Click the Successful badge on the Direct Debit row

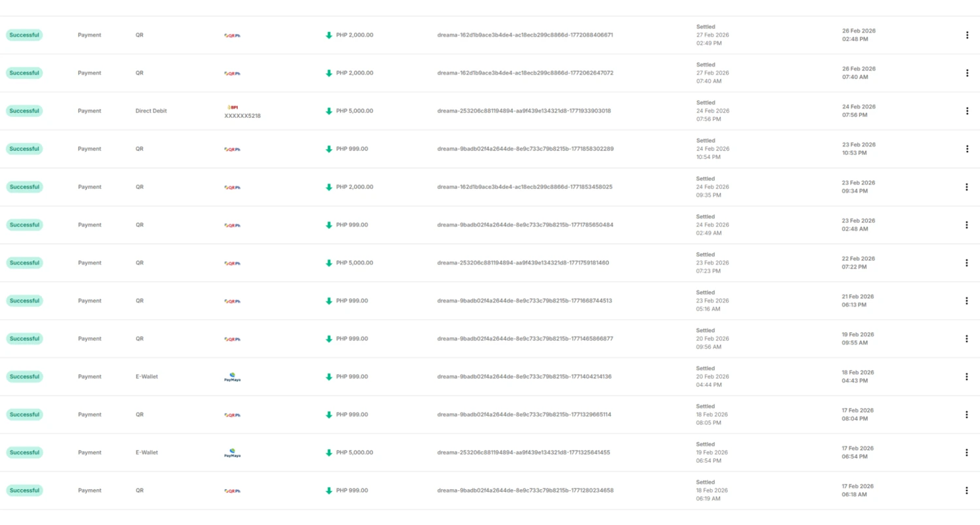(x=24, y=111)
